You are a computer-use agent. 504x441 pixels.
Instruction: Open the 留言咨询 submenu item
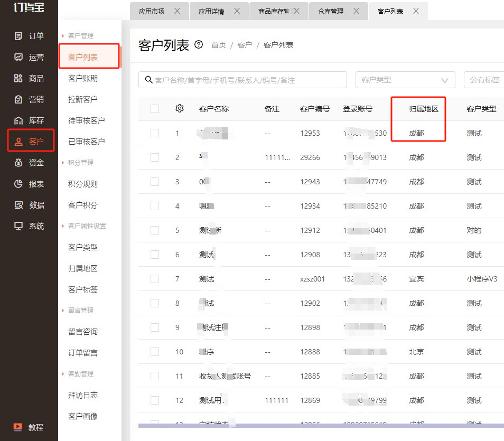[83, 332]
